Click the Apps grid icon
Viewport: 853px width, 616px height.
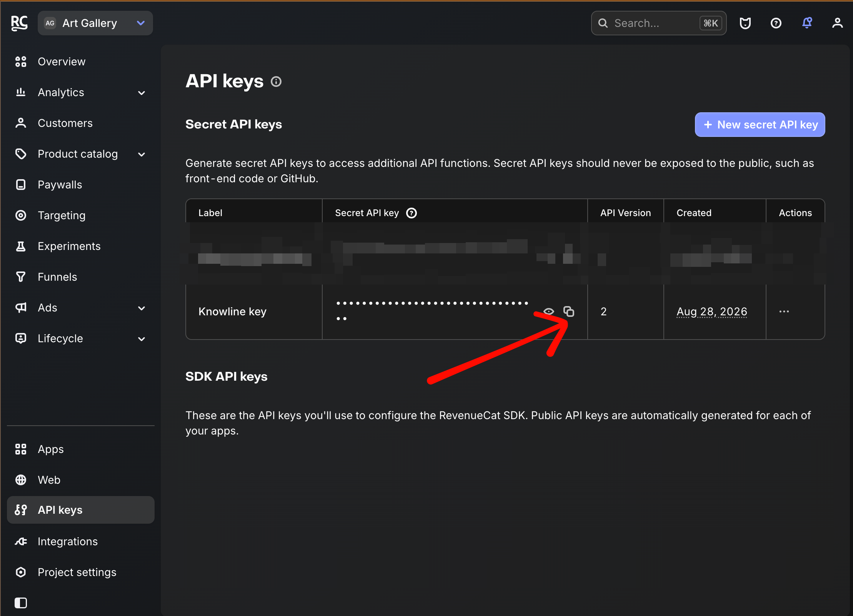21,449
